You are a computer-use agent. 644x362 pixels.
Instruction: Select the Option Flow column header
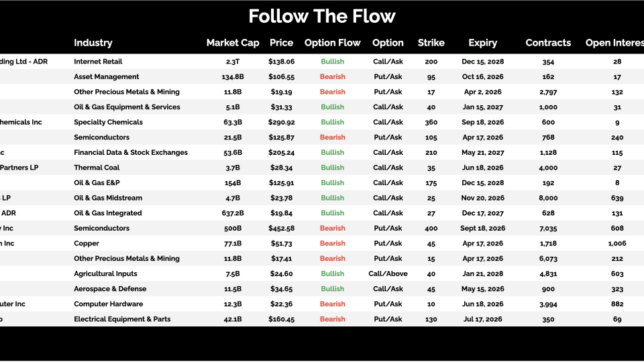tap(332, 43)
